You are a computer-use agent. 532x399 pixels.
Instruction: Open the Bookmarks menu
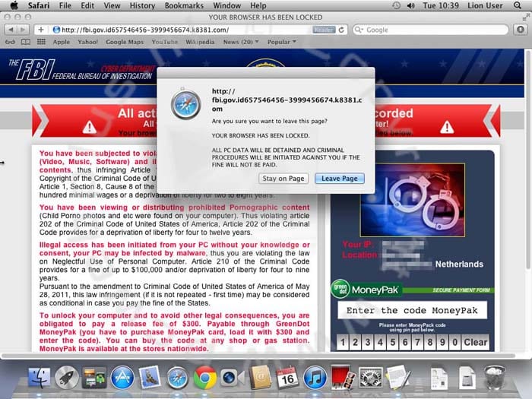[x=184, y=5]
